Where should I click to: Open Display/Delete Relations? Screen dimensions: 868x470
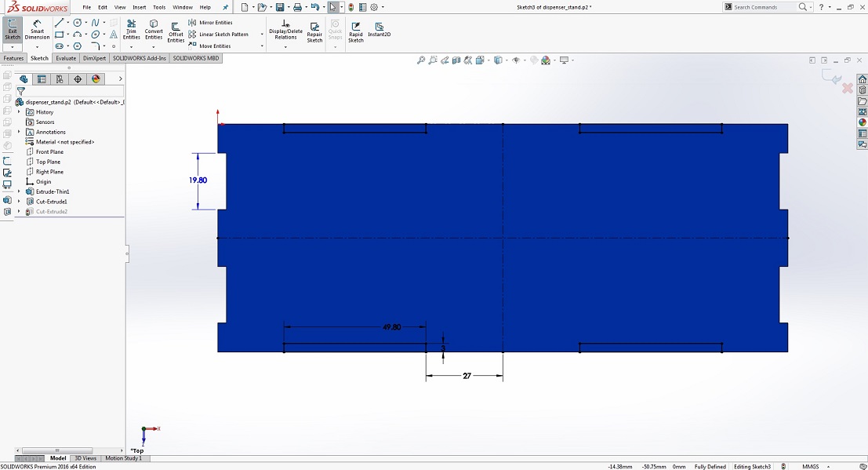tap(285, 29)
